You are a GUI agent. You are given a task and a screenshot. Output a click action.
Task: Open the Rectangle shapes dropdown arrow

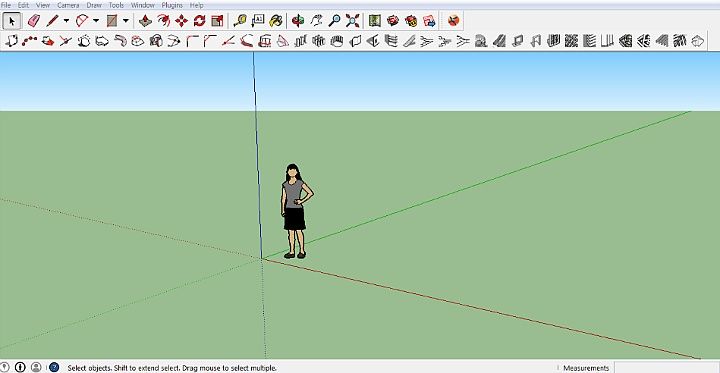pos(125,21)
